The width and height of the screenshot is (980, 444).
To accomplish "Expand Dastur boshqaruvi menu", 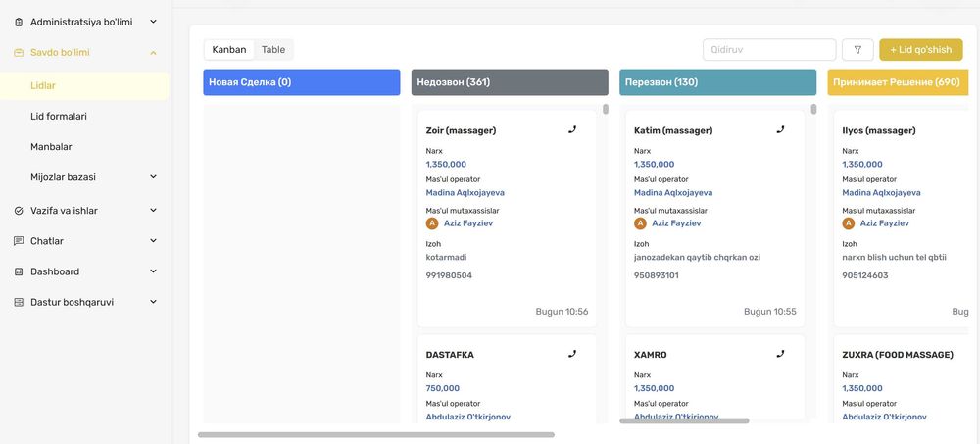I will point(153,302).
